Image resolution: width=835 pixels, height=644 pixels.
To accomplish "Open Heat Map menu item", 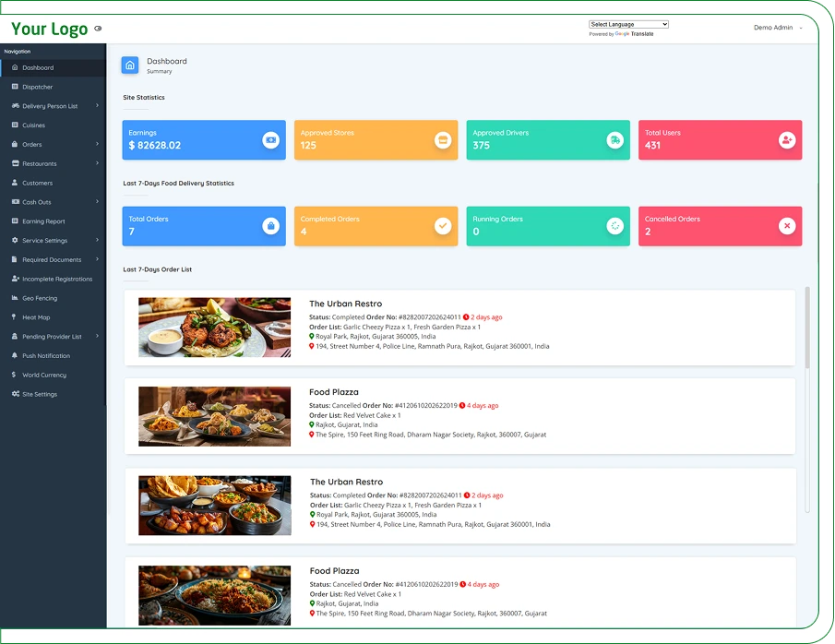I will click(x=53, y=317).
